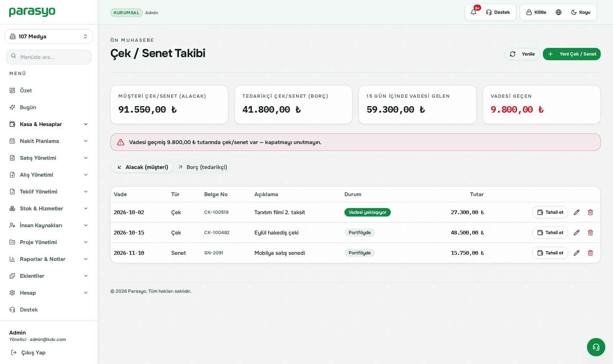
Task: Expand Hesap section
Action: click(x=49, y=293)
